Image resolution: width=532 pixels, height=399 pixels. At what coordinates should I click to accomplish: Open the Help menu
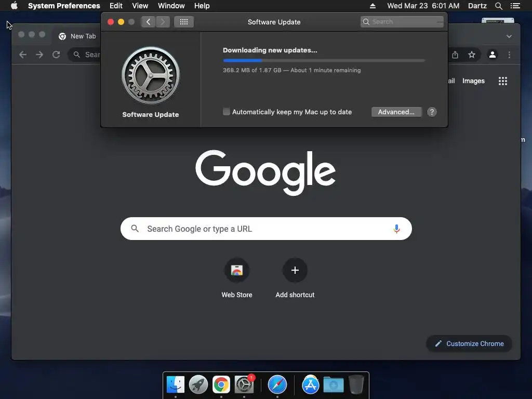202,6
